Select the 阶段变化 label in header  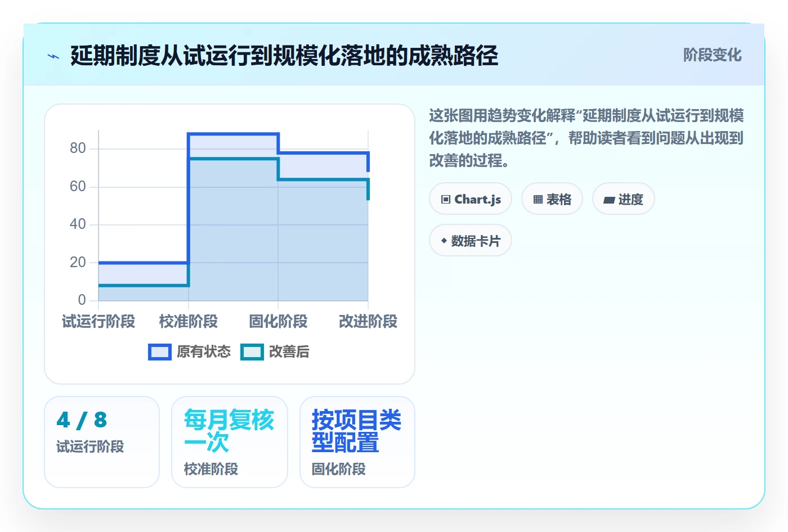coord(712,55)
